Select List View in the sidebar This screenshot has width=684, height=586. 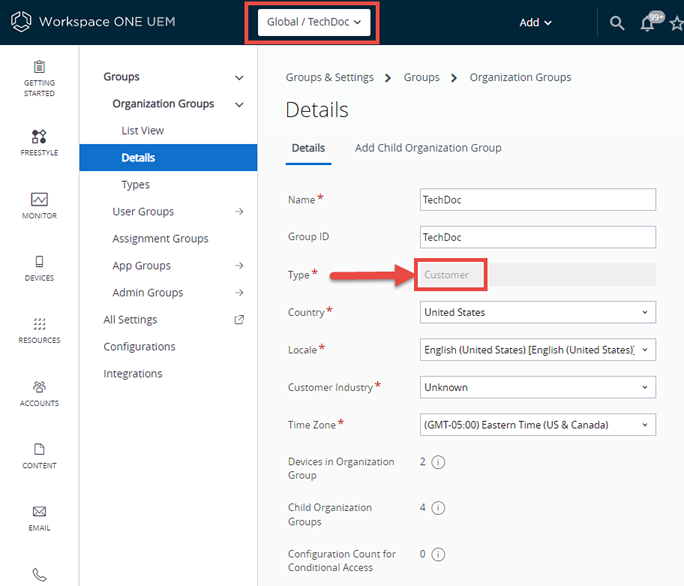coord(142,130)
